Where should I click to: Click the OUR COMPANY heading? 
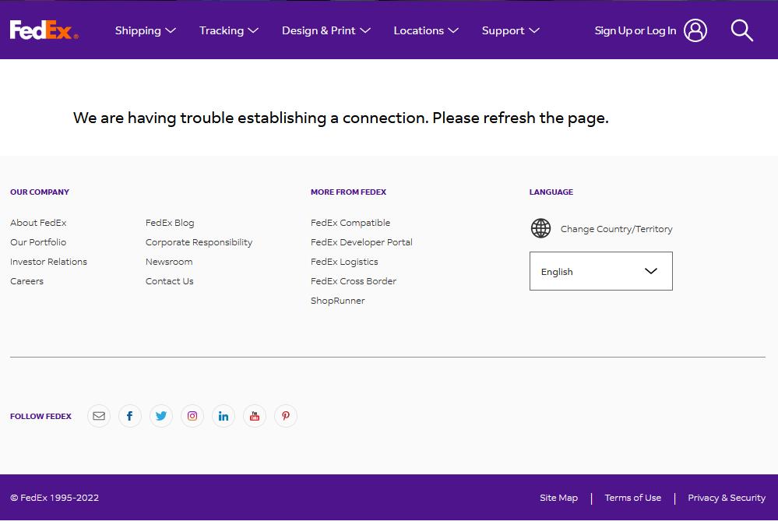[40, 192]
